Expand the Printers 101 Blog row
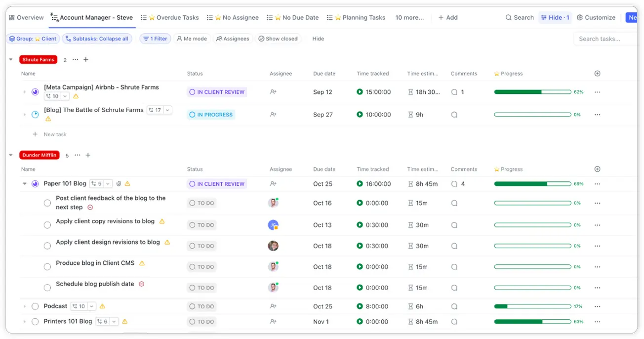Screen dimensions: 644x339 tap(24, 322)
